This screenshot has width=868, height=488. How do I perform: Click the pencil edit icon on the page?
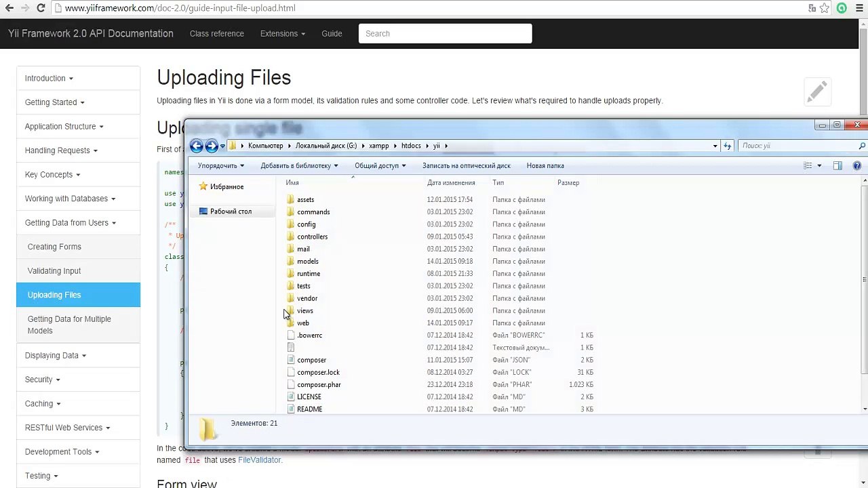coord(817,91)
